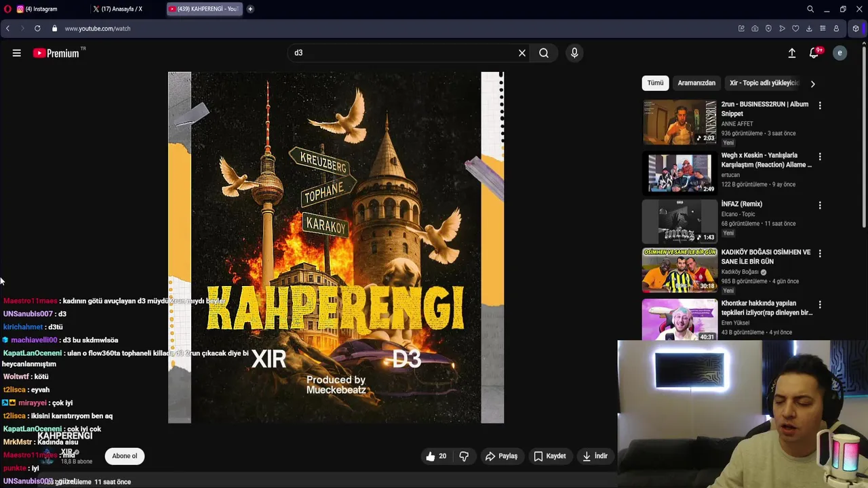Viewport: 868px width, 488px height.
Task: Clear the d3 search text
Action: point(522,53)
